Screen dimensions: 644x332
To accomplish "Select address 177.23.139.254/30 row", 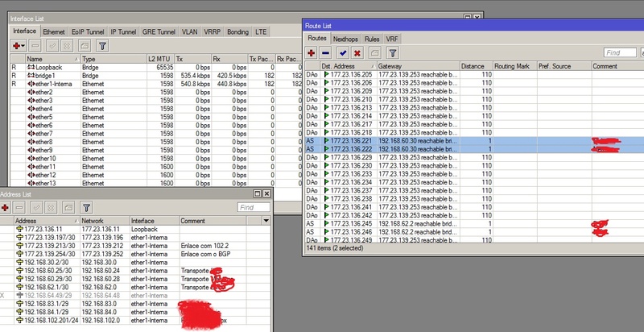I will click(135, 254).
